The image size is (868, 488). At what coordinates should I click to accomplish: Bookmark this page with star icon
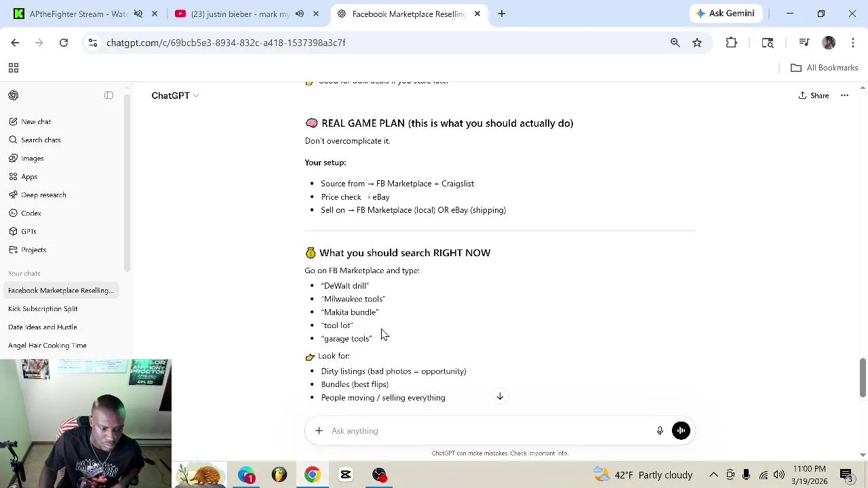(697, 43)
